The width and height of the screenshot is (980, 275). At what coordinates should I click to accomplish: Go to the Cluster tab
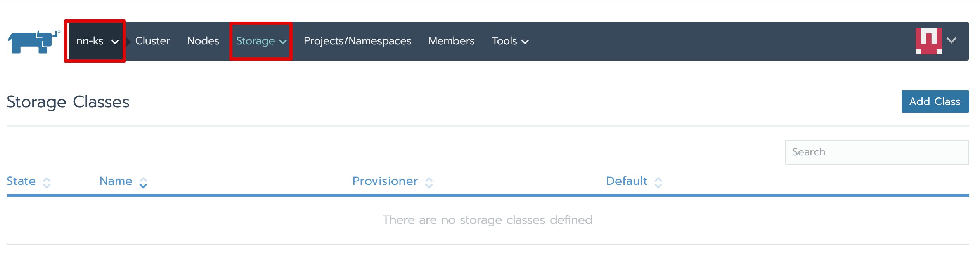[x=152, y=41]
